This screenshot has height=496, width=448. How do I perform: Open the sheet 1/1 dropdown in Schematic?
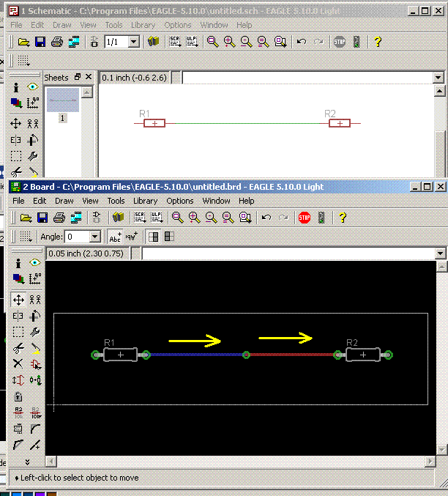tap(134, 42)
